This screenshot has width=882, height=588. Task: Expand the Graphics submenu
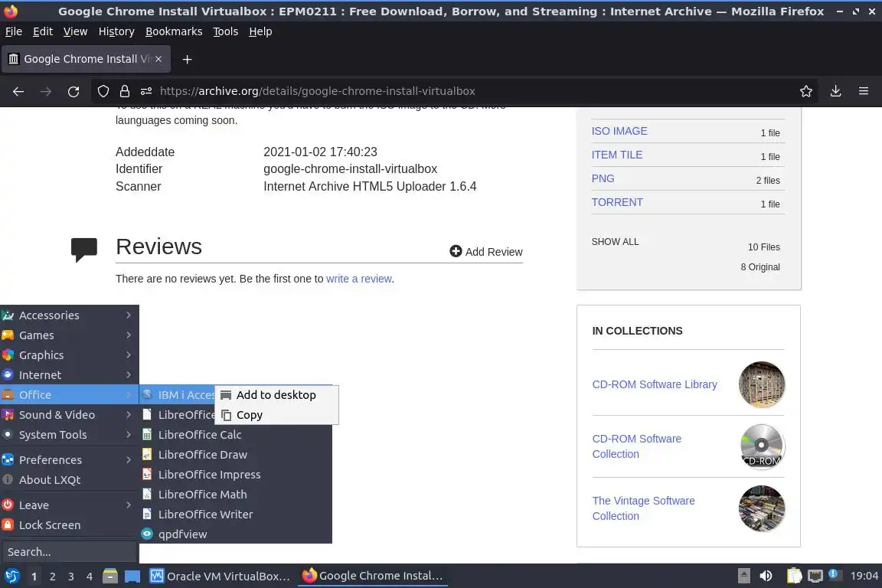coord(69,355)
